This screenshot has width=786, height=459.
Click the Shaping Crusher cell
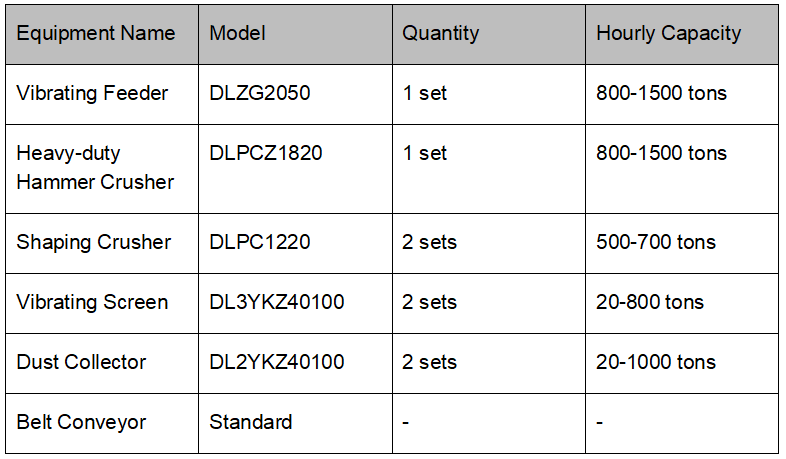coord(94,242)
